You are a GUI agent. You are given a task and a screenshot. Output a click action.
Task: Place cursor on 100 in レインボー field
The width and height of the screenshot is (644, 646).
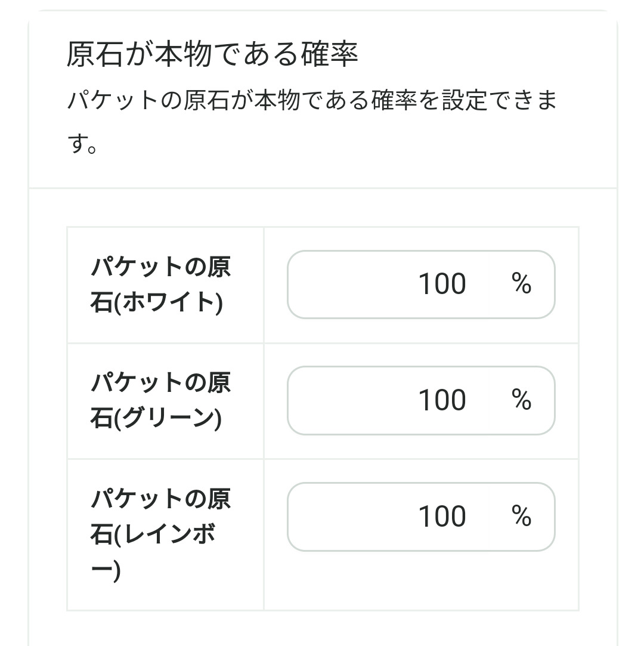[442, 517]
